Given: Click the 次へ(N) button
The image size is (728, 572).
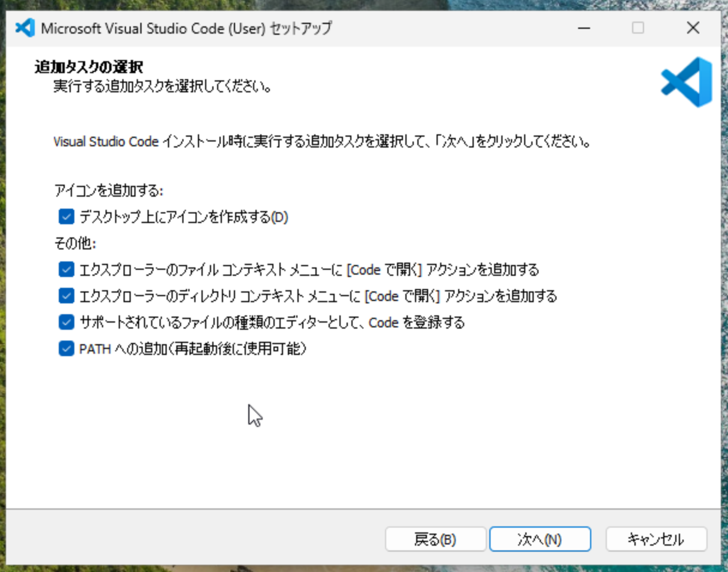Looking at the screenshot, I should coord(539,539).
